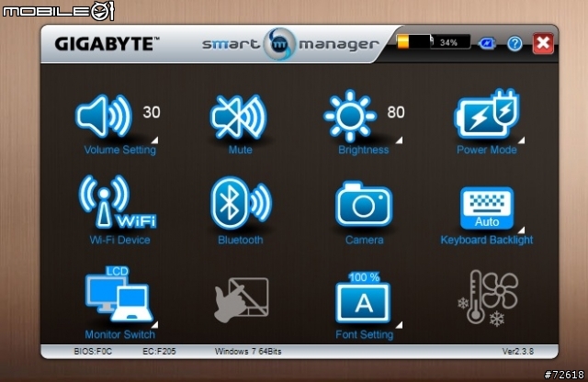The height and width of the screenshot is (382, 588).
Task: Open the Volume Setting speaker icon
Action: point(104,116)
